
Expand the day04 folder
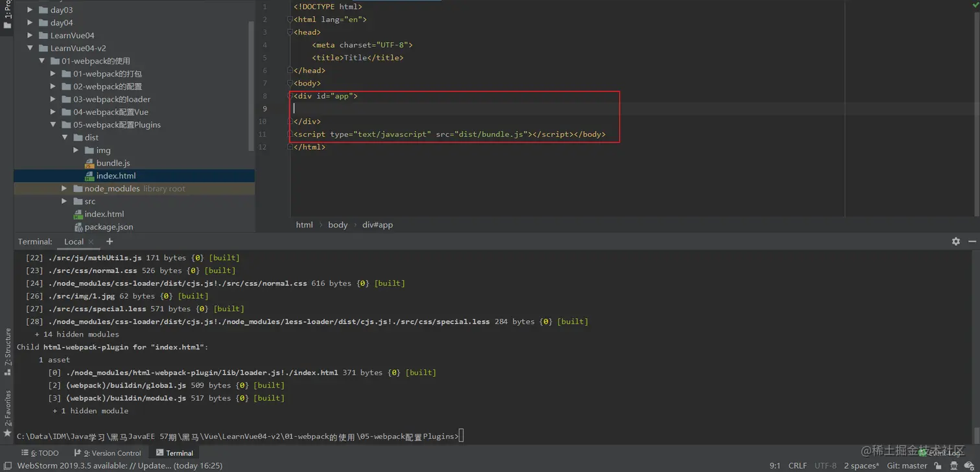coord(30,23)
